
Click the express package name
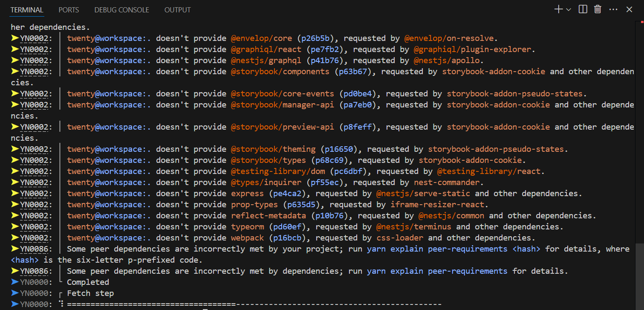(x=247, y=193)
